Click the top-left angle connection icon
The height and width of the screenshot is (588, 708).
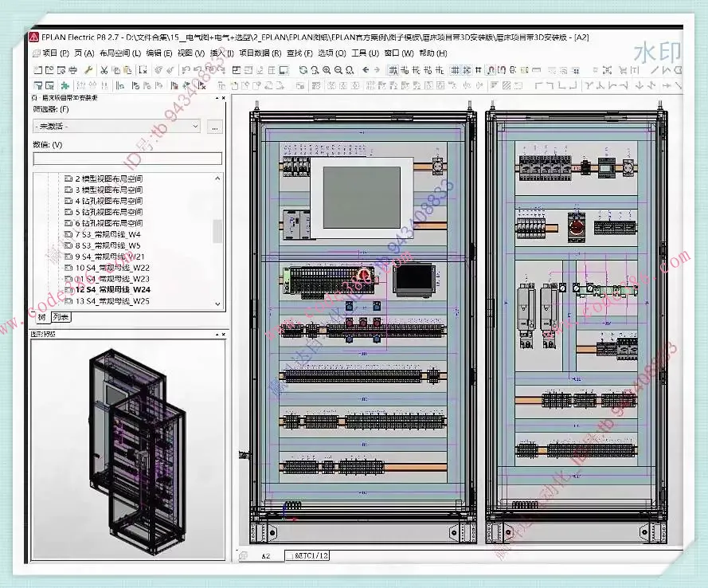point(538,85)
